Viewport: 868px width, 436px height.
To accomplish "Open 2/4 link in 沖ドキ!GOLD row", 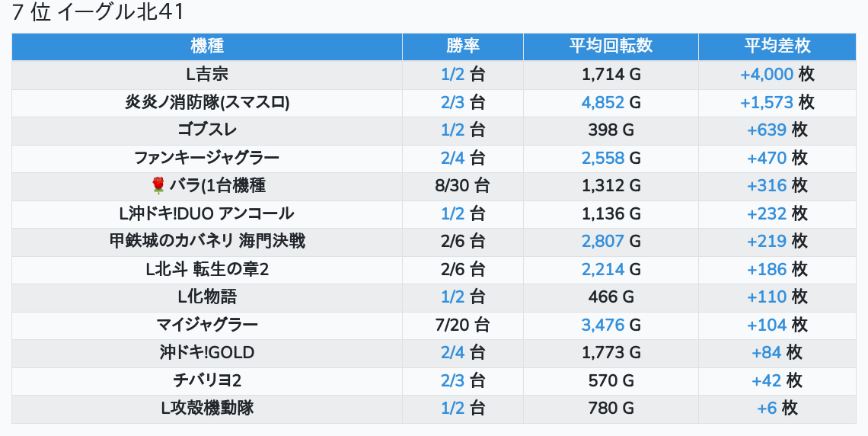I will pyautogui.click(x=452, y=353).
